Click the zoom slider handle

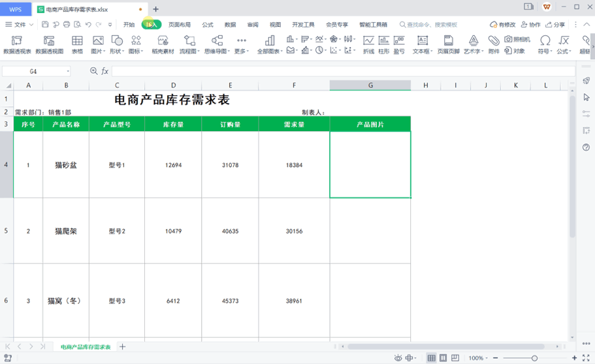click(x=534, y=358)
